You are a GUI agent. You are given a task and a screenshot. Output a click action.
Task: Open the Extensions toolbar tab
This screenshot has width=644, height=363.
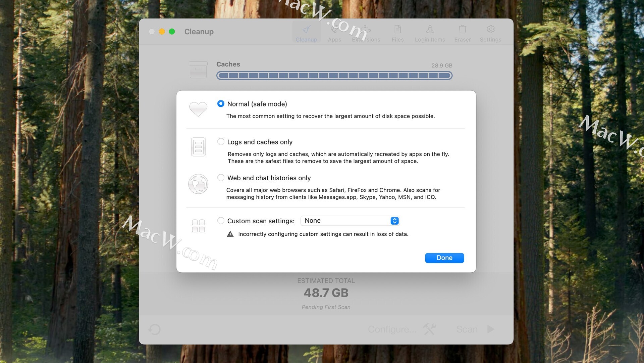(366, 33)
